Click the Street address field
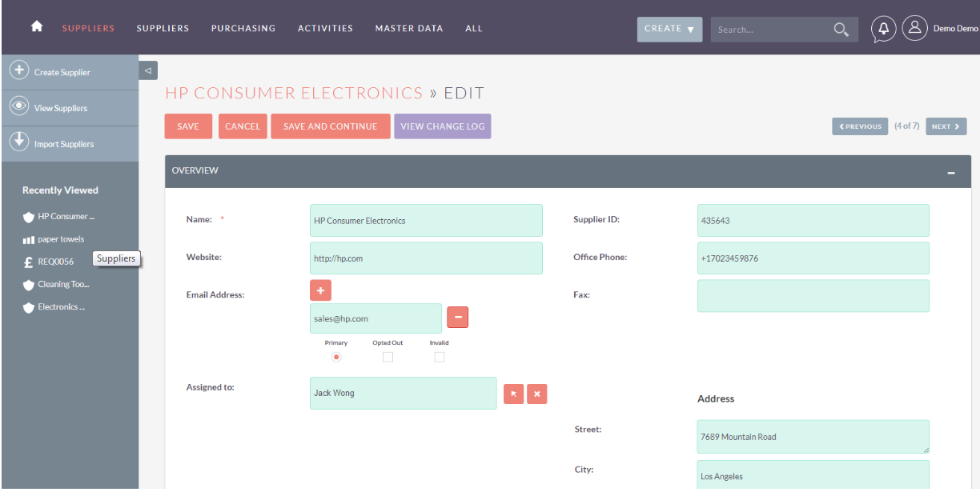This screenshot has width=980, height=496. tap(813, 437)
